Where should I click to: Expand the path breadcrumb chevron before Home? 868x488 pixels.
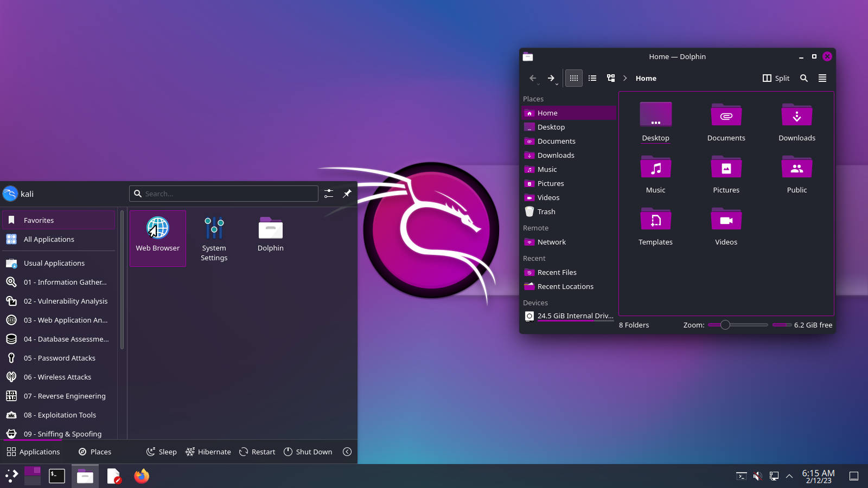click(x=625, y=78)
